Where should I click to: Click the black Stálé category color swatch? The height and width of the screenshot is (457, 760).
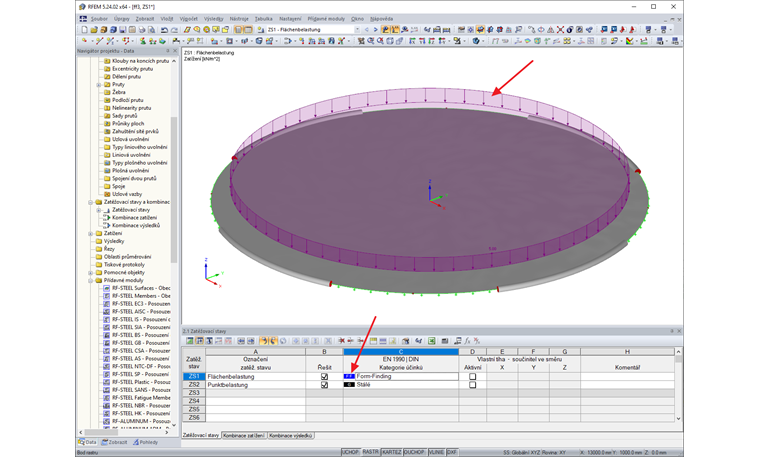coord(349,385)
